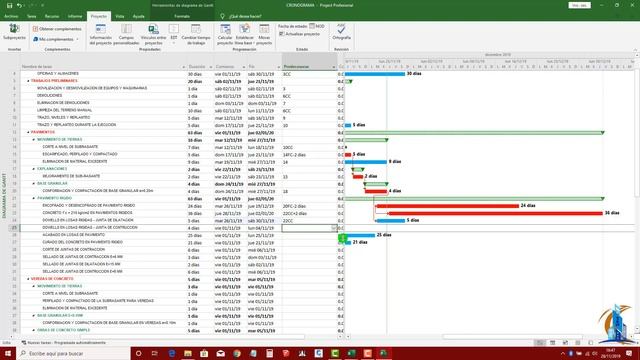This screenshot has width=640, height=360.
Task: Open the Tarea tab
Action: coord(31,16)
